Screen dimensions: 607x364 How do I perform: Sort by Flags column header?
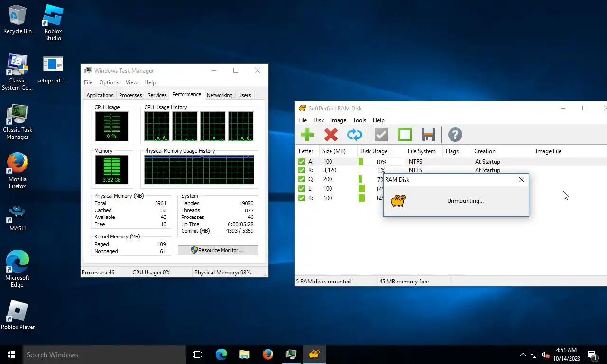pyautogui.click(x=457, y=151)
